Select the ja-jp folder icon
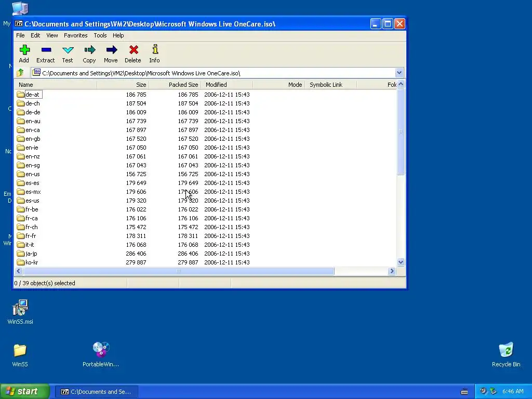The image size is (532, 399). click(x=21, y=253)
